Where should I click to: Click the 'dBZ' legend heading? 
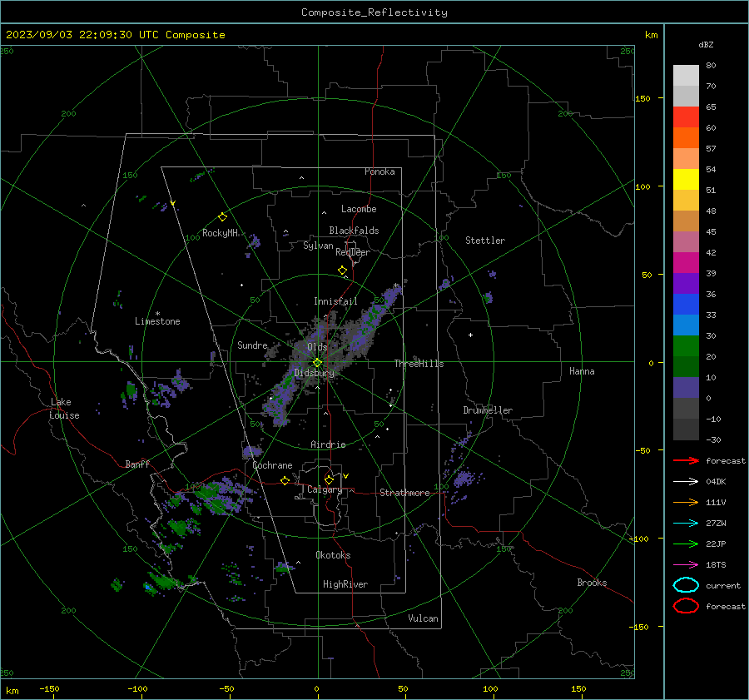[x=706, y=44]
